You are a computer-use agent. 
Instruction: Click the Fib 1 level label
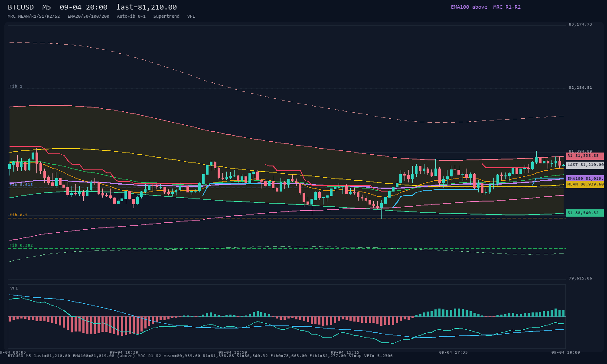pos(16,86)
